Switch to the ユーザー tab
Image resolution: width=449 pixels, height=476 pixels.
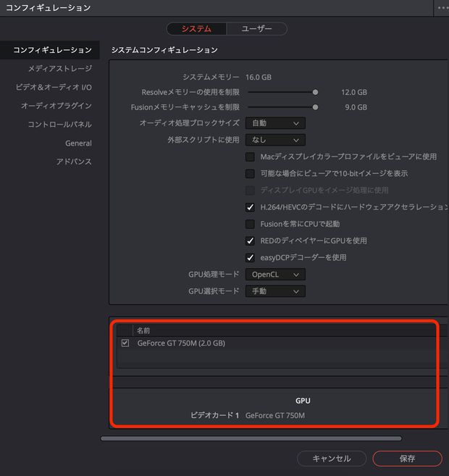pyautogui.click(x=256, y=29)
